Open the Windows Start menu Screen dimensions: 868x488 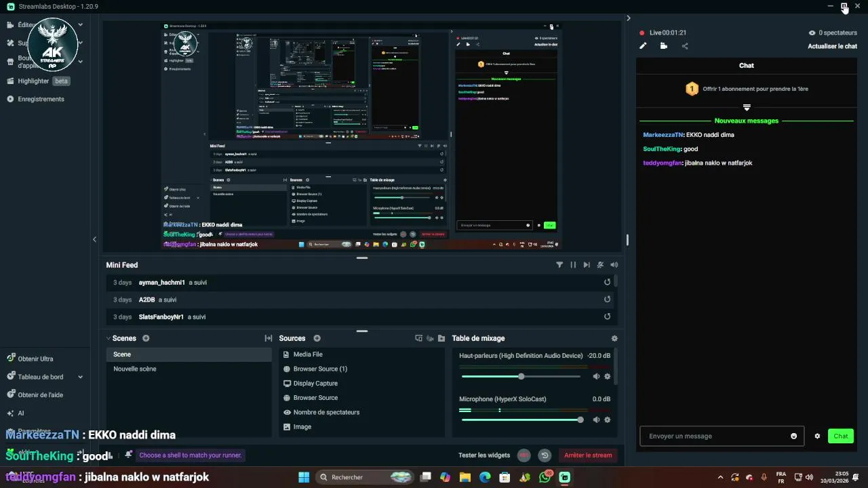coord(304,477)
